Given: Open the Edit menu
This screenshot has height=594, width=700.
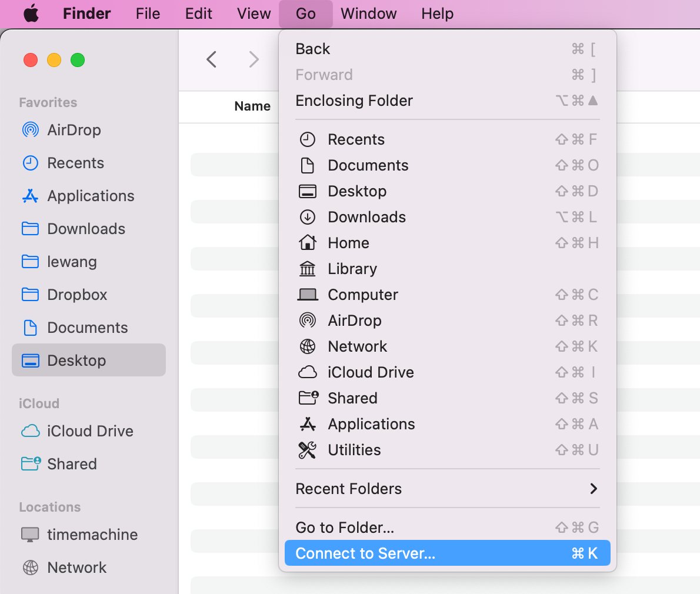Looking at the screenshot, I should [198, 14].
